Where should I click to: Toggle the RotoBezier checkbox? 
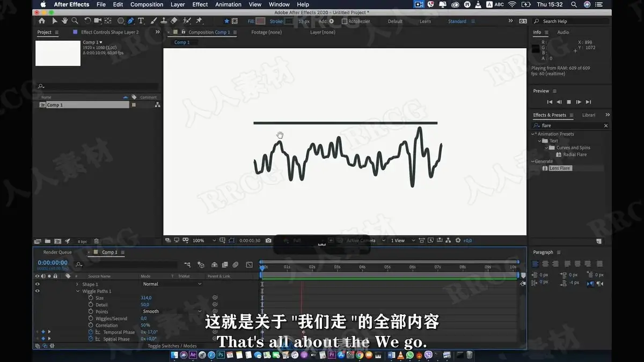pos(345,21)
